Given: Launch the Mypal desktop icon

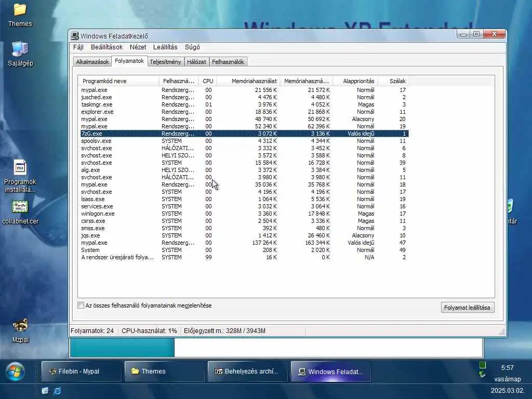Looking at the screenshot, I should click(x=20, y=330).
